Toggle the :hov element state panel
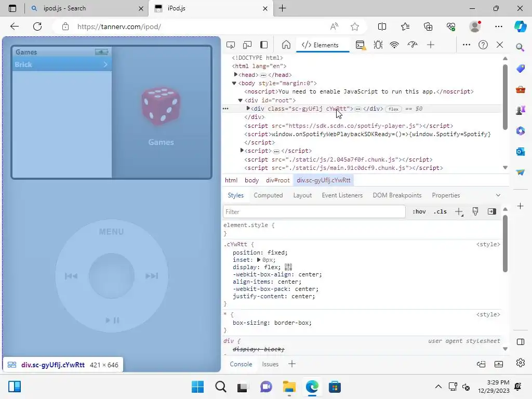This screenshot has width=532, height=399. (x=419, y=212)
